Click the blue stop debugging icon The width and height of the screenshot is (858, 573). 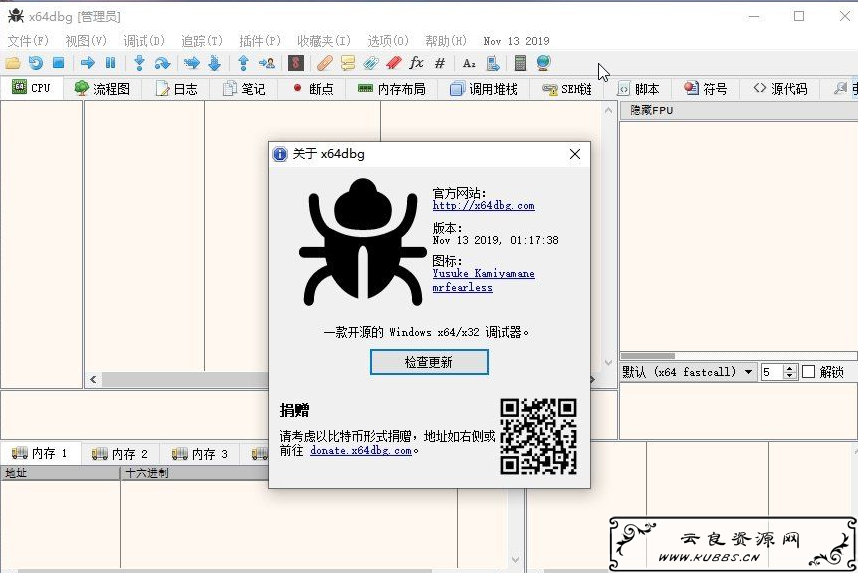point(59,63)
